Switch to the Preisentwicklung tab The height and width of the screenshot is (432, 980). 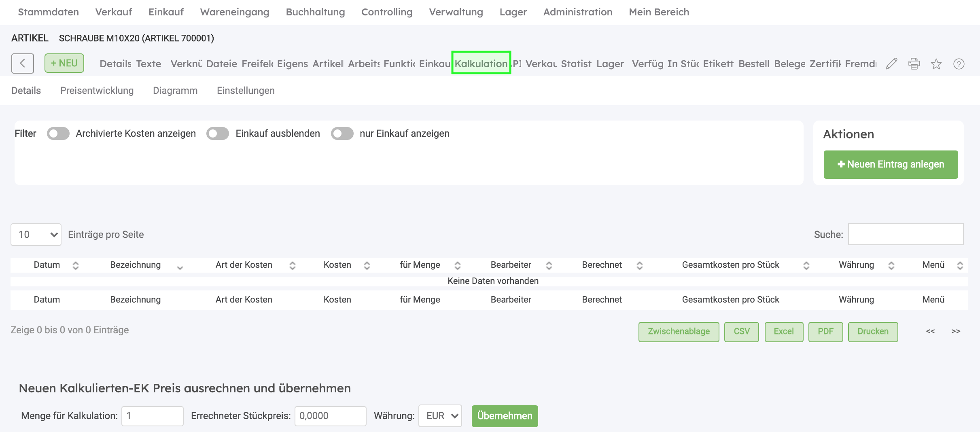click(x=97, y=91)
